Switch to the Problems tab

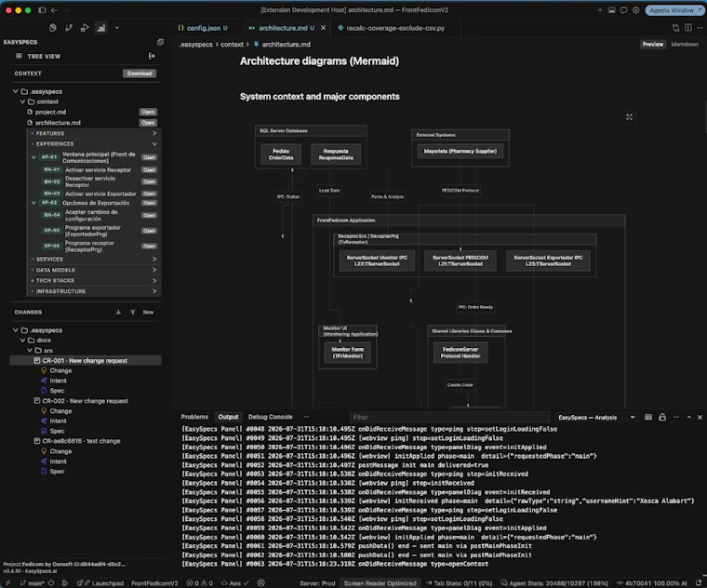tap(194, 417)
